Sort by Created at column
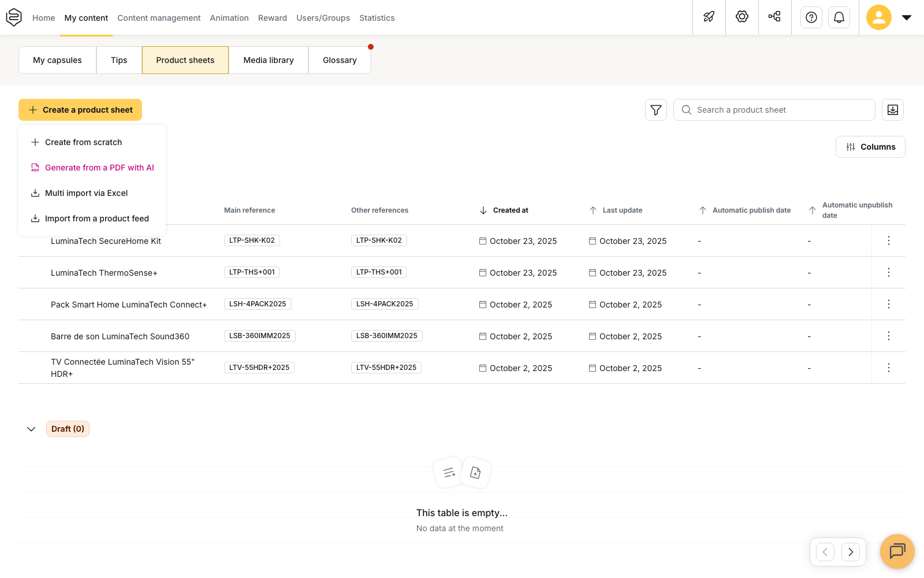Viewport: 924px width, 578px height. (504, 210)
